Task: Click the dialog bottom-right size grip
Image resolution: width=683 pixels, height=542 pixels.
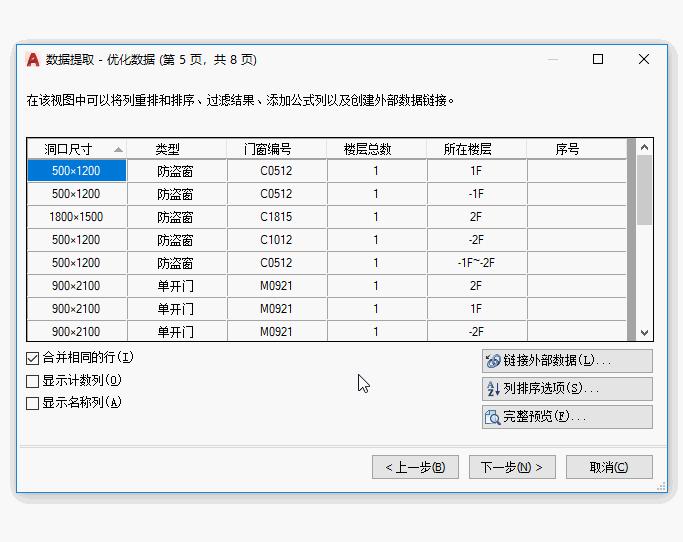Action: (661, 486)
